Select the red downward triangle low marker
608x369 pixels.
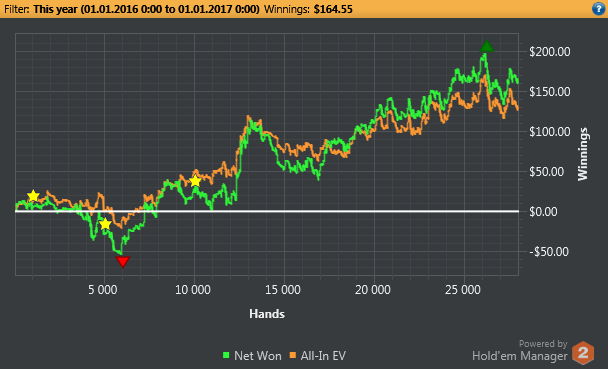click(123, 262)
